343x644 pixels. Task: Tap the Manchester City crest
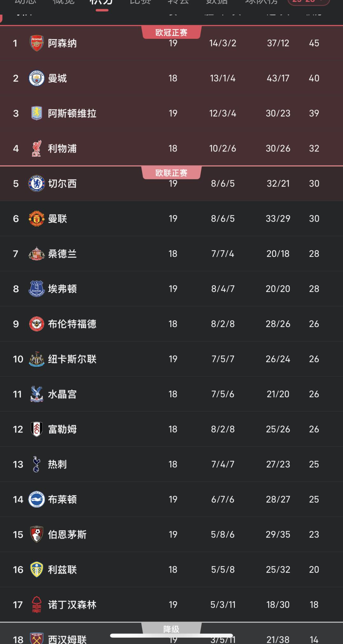point(37,78)
